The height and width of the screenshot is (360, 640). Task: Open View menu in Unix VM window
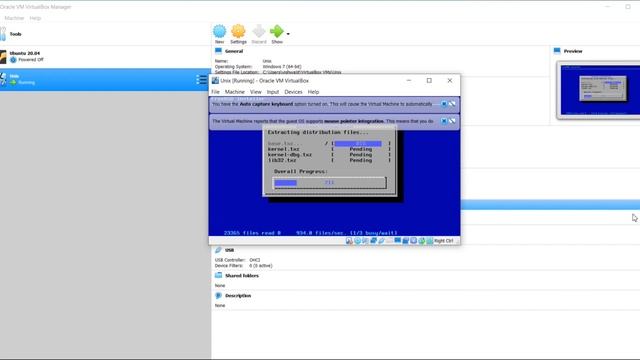(x=256, y=92)
